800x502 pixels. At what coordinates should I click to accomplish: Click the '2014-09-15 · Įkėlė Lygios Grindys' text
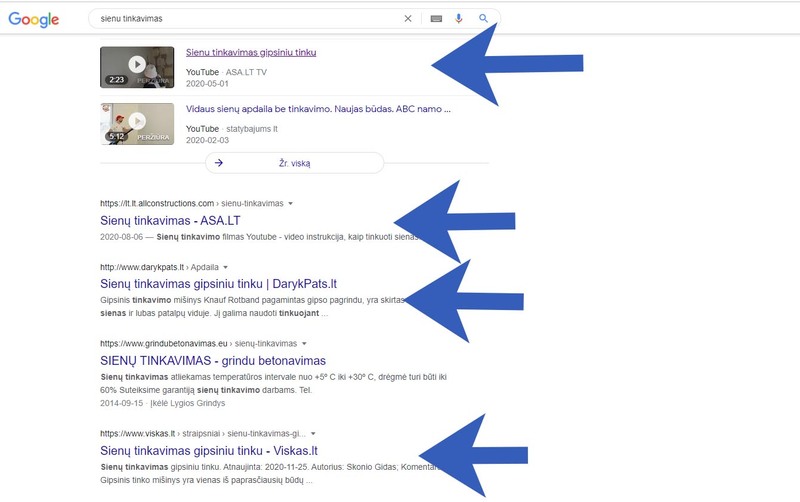pos(162,403)
